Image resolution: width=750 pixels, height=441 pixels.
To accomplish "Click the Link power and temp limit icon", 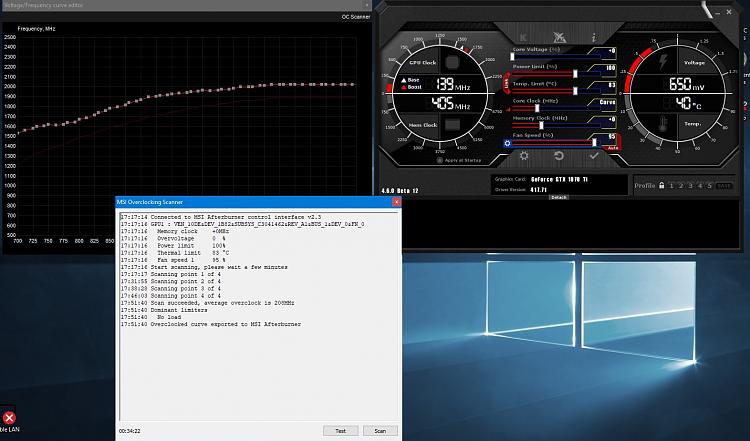I will coord(506,84).
